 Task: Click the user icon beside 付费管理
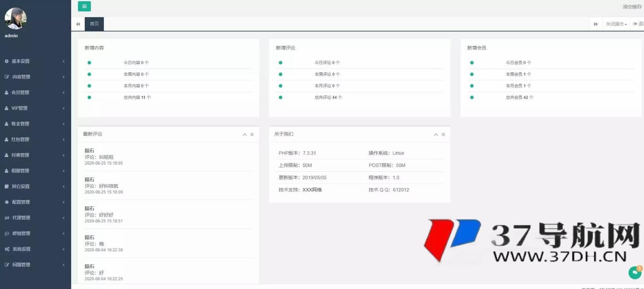pyautogui.click(x=7, y=155)
